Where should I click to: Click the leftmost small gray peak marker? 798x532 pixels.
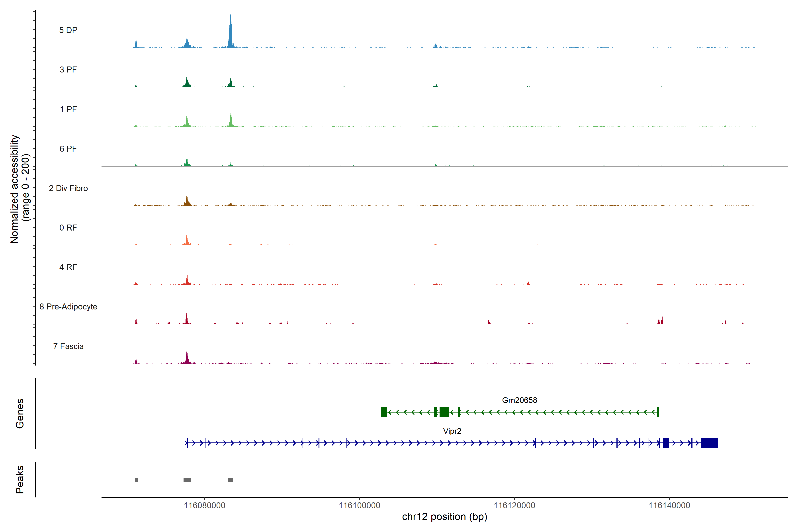pyautogui.click(x=136, y=480)
